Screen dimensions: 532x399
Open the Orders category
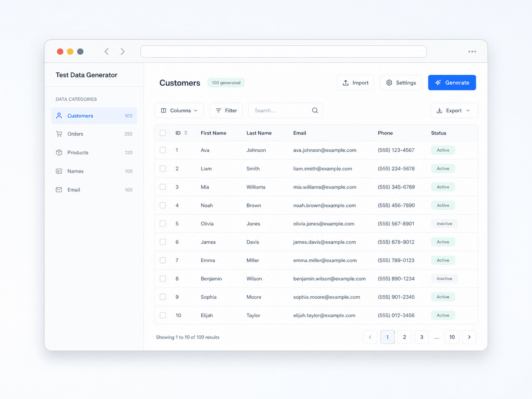(x=94, y=134)
